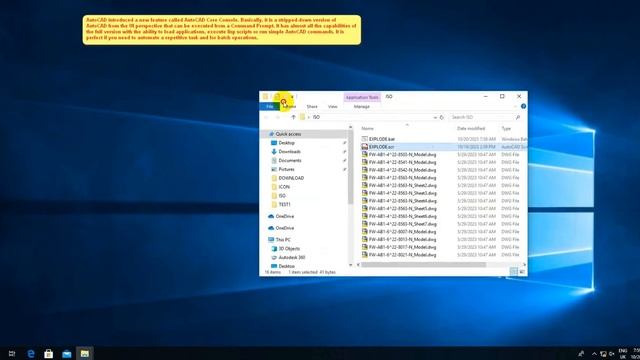The height and width of the screenshot is (360, 640).
Task: Select the 8563-N_Sheet7.dwg file
Action: pyautogui.click(x=403, y=224)
